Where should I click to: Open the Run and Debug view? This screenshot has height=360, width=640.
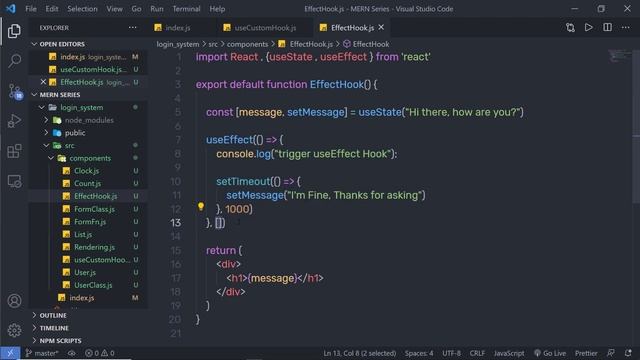click(14, 121)
